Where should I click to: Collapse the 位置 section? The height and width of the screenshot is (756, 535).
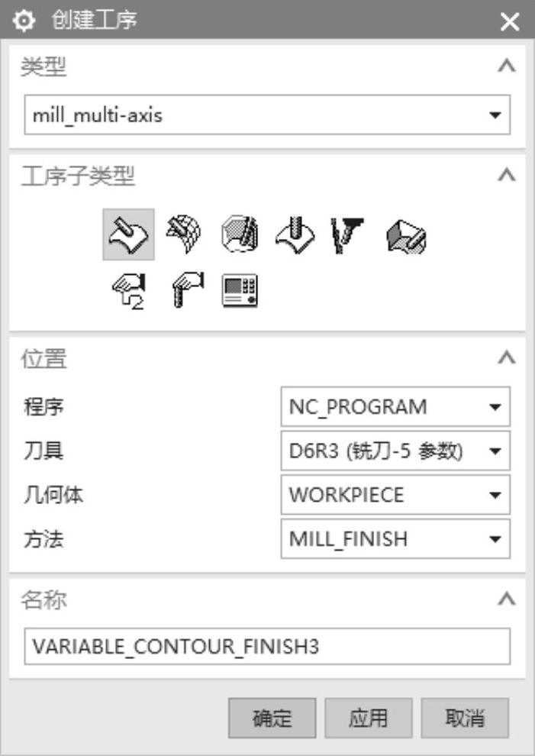coord(507,357)
